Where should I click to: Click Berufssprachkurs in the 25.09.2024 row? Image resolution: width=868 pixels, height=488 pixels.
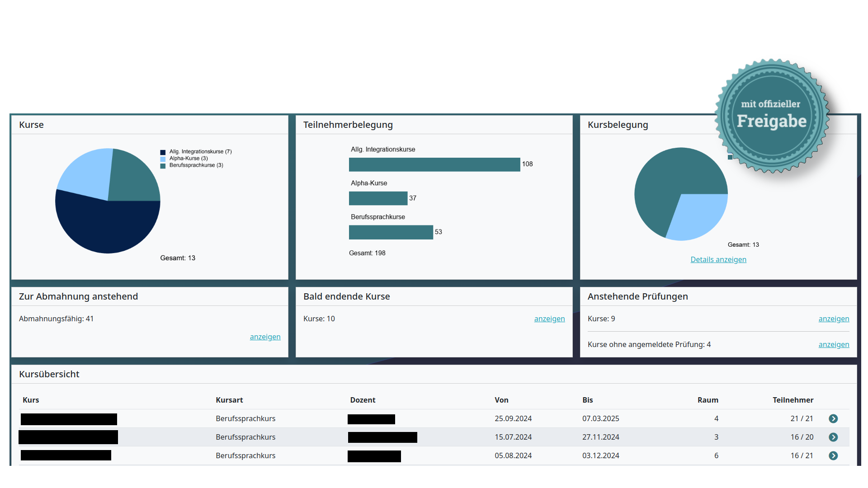[245, 418]
